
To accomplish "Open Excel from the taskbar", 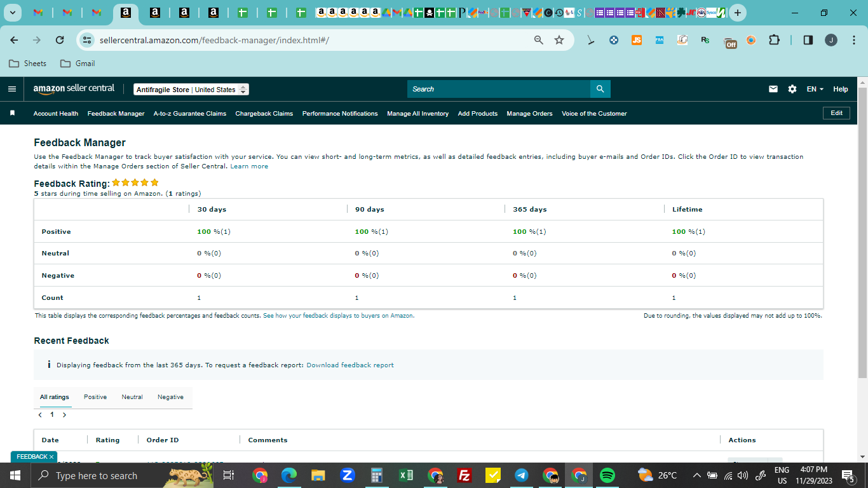I will [x=406, y=475].
